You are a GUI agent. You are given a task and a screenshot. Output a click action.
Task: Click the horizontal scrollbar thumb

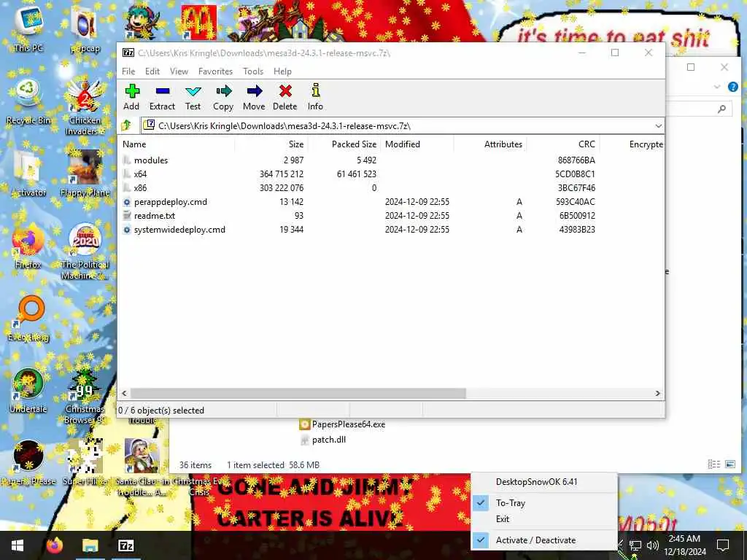pyautogui.click(x=298, y=393)
